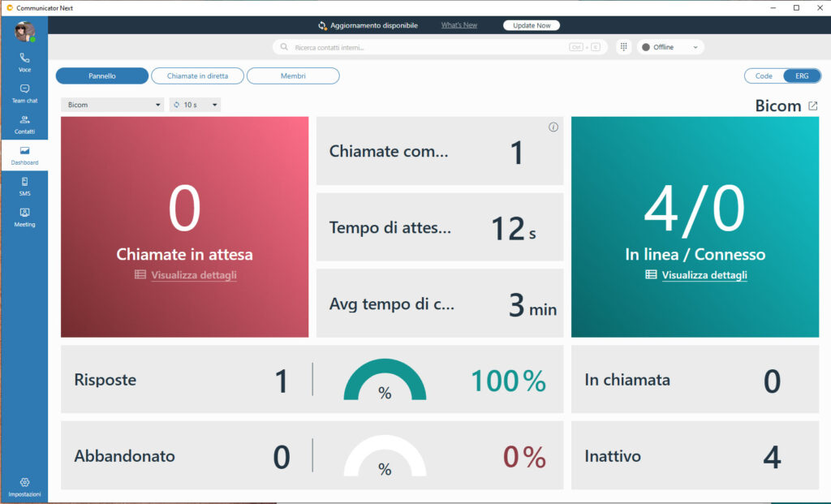The height and width of the screenshot is (504, 831).
Task: Select the Dashboard sidebar item
Action: click(x=24, y=155)
